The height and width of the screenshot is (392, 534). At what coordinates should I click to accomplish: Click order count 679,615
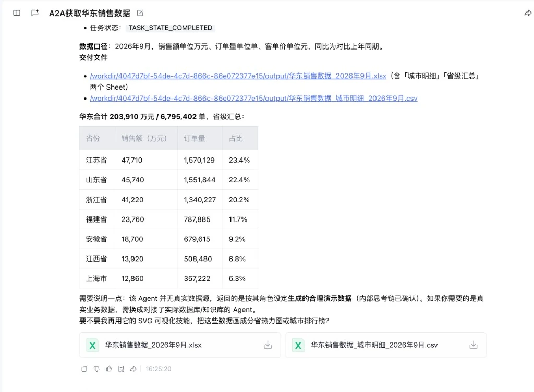[197, 239]
